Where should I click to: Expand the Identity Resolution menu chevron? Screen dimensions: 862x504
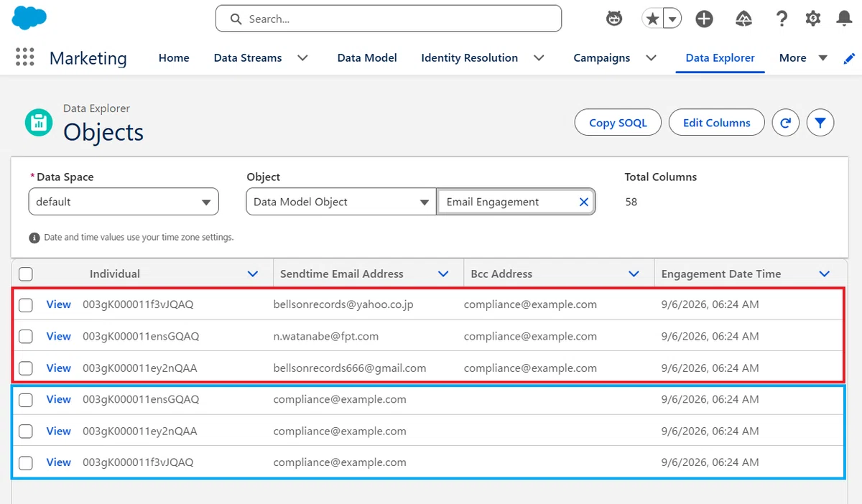click(539, 58)
